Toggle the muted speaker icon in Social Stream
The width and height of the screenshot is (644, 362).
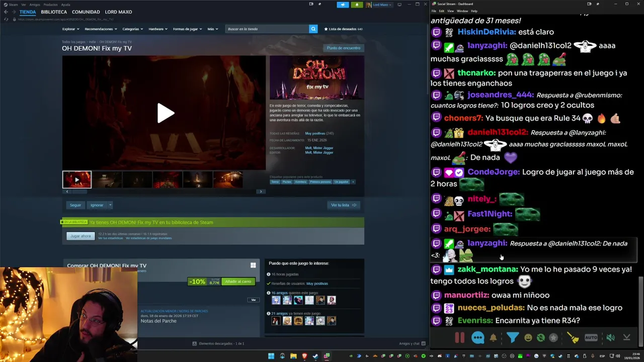click(x=610, y=338)
